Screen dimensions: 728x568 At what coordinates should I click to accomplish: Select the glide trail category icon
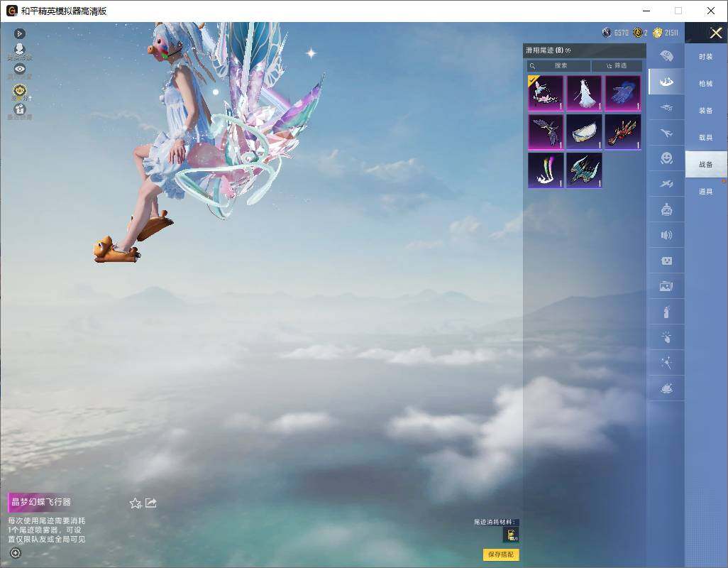[x=666, y=82]
